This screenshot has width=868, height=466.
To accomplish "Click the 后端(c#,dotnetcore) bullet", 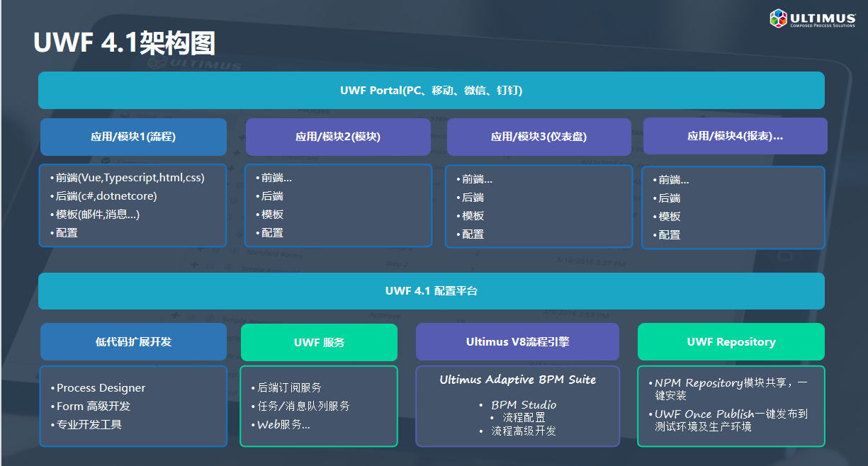I will pyautogui.click(x=103, y=196).
